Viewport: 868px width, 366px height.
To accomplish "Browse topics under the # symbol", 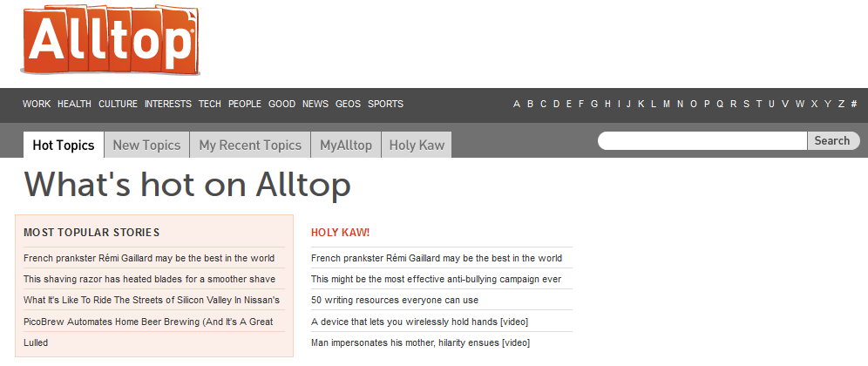I will (x=854, y=104).
